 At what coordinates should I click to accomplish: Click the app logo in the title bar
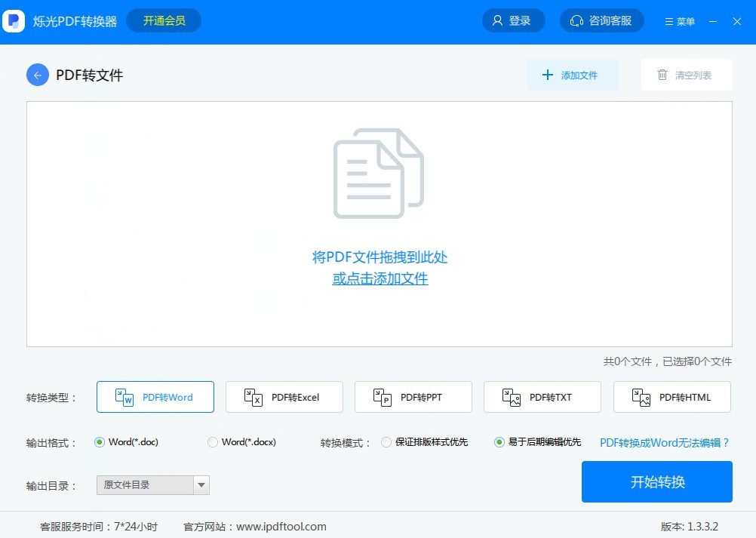[x=14, y=20]
